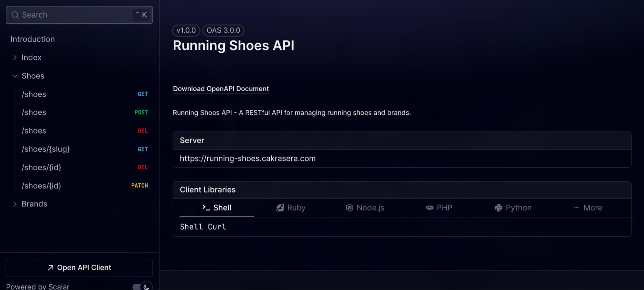Screen dimensions: 644x290
Task: Click the PHP logo icon
Action: [430, 208]
